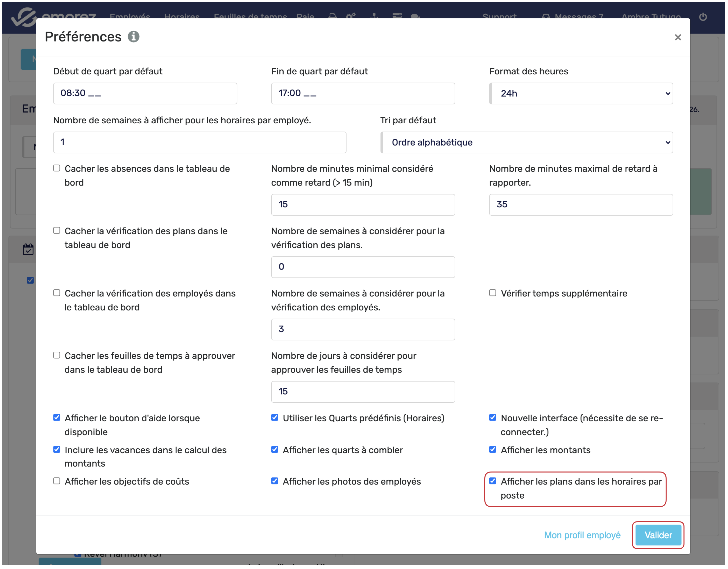Open the Mon profil employé link
728x569 pixels.
582,535
